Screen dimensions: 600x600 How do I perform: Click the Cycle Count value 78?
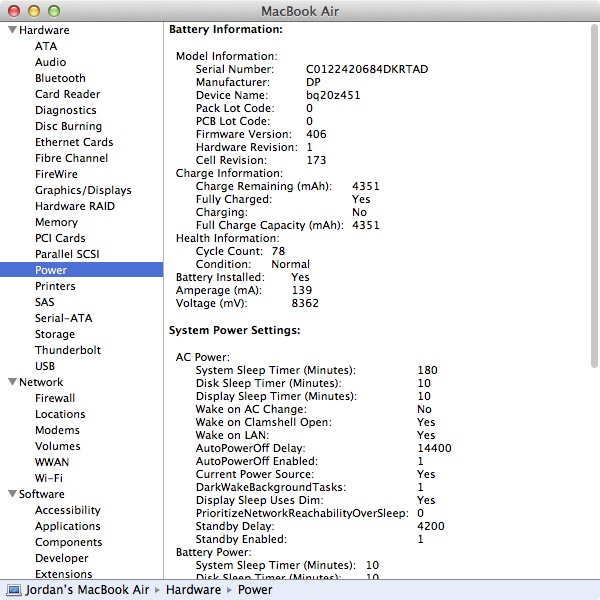[279, 251]
